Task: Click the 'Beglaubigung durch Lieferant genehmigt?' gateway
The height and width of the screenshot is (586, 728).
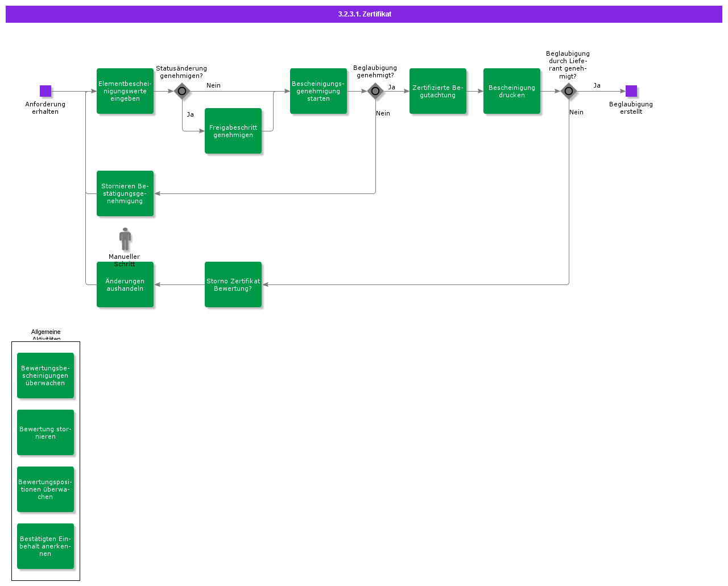Action: tap(568, 91)
